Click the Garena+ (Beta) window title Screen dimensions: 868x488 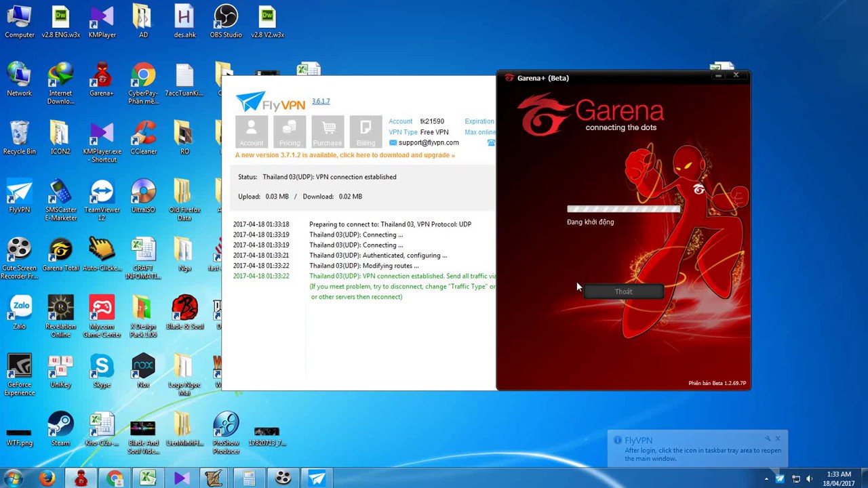(x=542, y=78)
